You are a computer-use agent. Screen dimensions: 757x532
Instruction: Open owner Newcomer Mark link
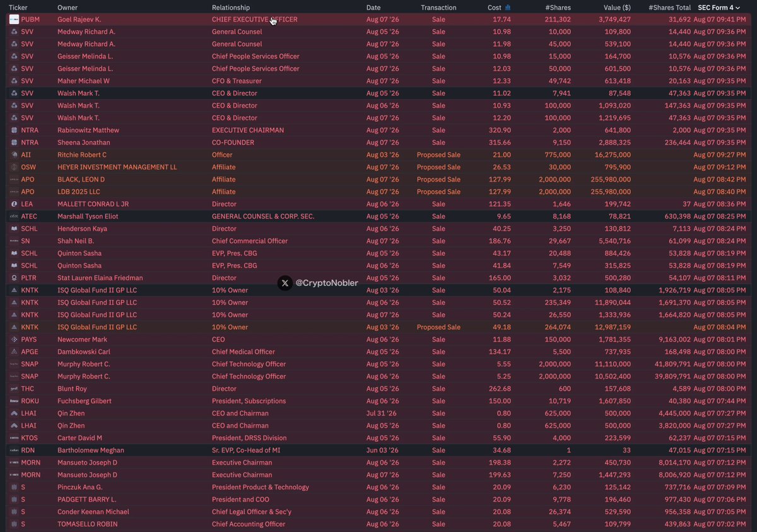coord(82,340)
